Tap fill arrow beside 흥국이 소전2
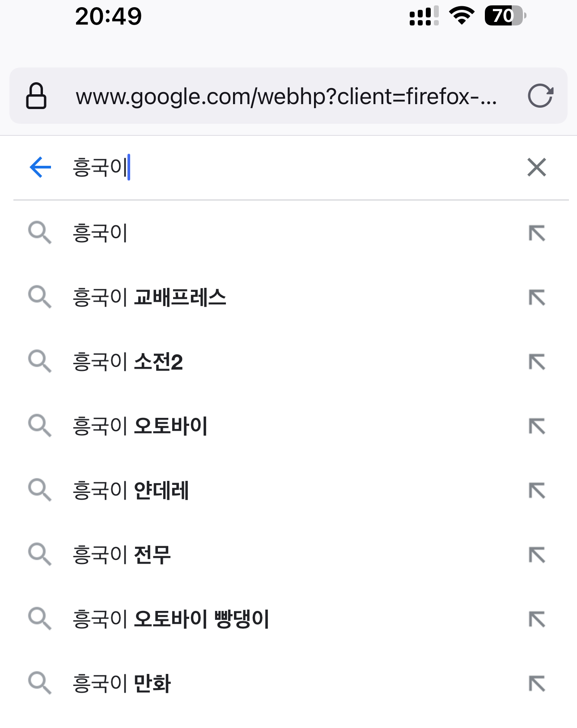The height and width of the screenshot is (728, 577). pos(536,362)
